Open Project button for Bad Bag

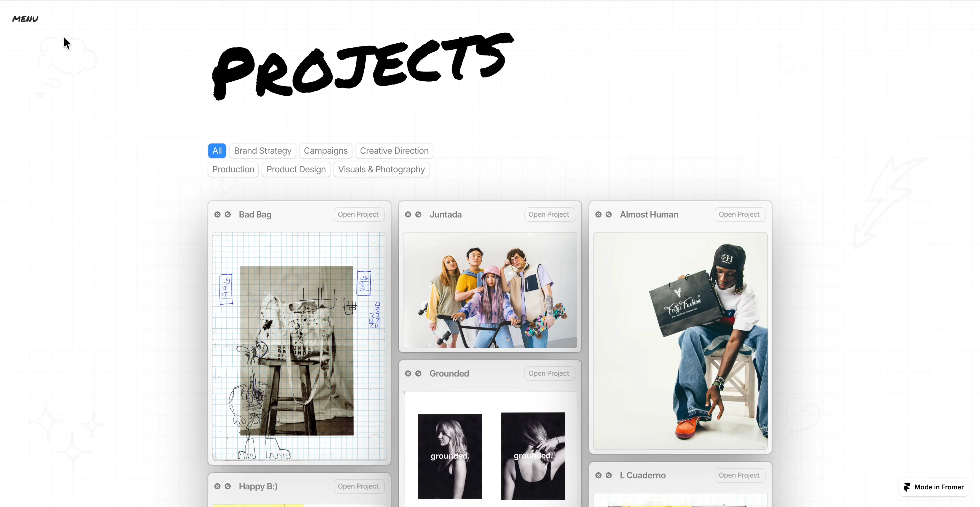pos(358,215)
